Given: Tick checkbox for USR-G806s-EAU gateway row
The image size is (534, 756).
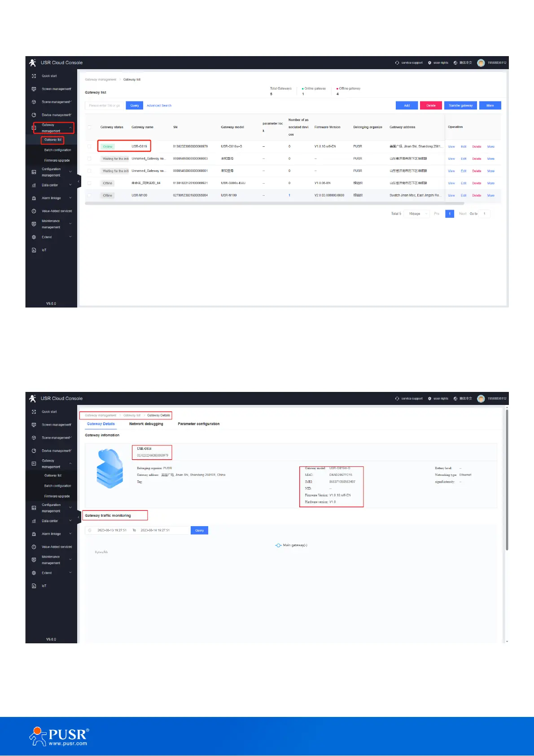Looking at the screenshot, I should 89,183.
